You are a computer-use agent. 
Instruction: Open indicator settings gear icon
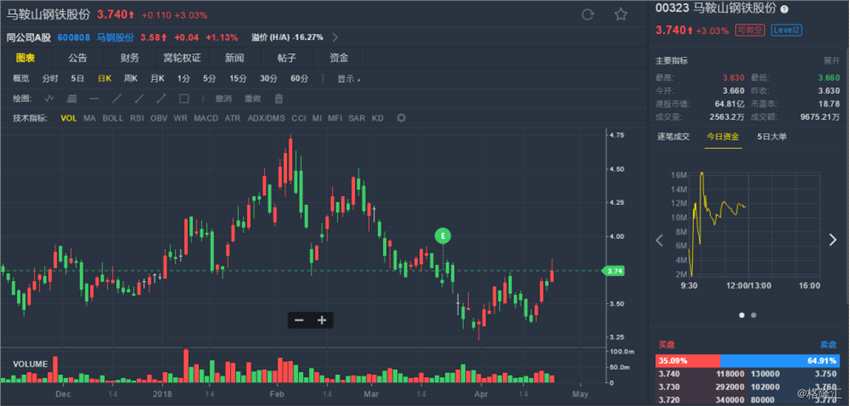coord(401,118)
